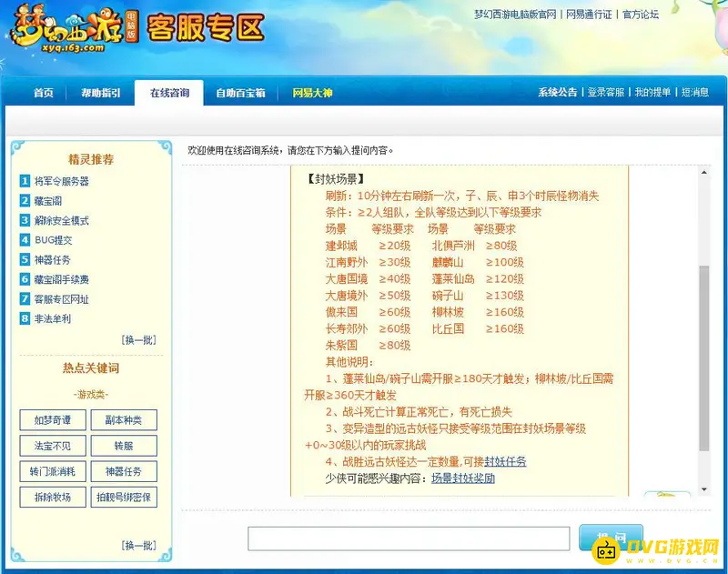The width and height of the screenshot is (728, 574).
Task: Open 客服专区网址 recommendation
Action: tap(61, 299)
